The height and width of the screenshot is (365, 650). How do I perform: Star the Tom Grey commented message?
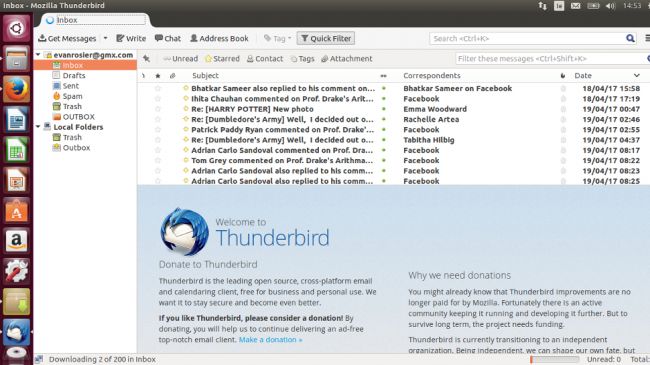(x=158, y=161)
